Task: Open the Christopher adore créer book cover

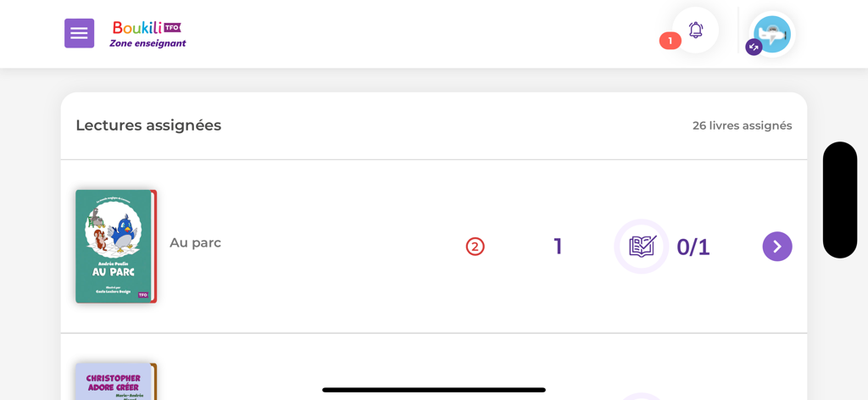Action: (x=114, y=382)
